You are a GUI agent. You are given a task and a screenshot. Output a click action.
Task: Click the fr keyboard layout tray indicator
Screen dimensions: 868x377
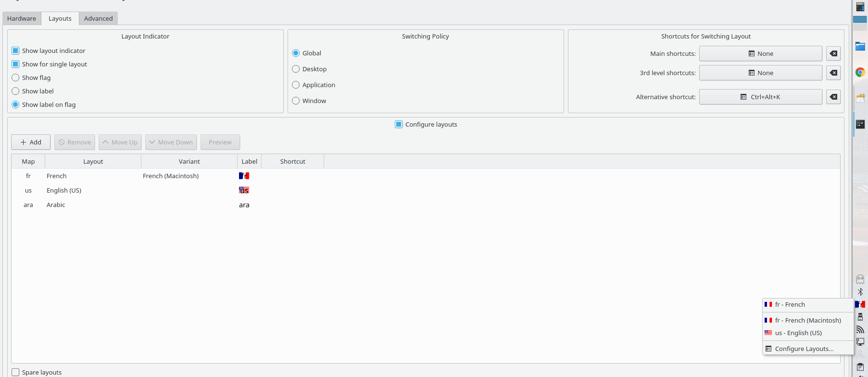click(x=860, y=304)
